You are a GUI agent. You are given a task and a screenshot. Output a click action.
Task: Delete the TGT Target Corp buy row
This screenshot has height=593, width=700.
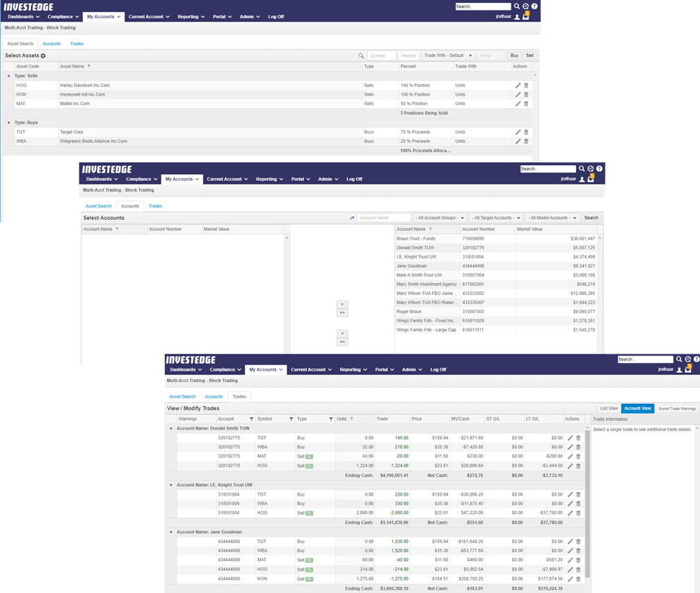526,132
